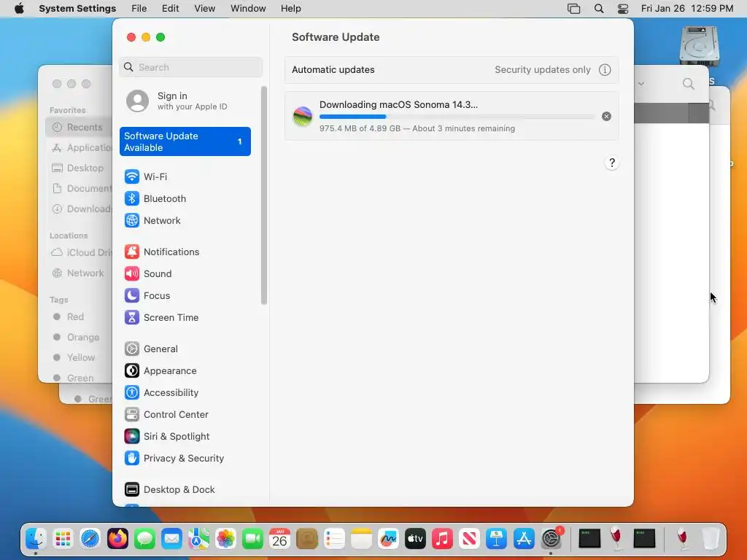Select Software Update Available item
The image size is (747, 560).
tap(185, 141)
